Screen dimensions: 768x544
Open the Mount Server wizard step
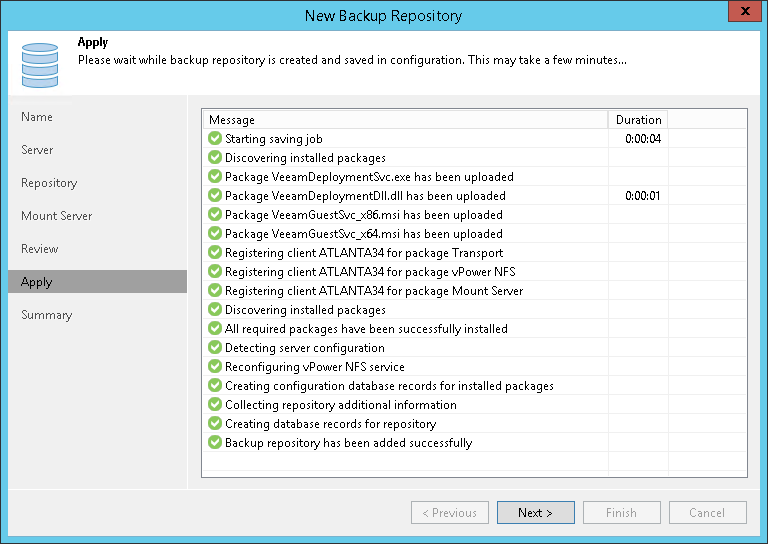[x=56, y=216]
